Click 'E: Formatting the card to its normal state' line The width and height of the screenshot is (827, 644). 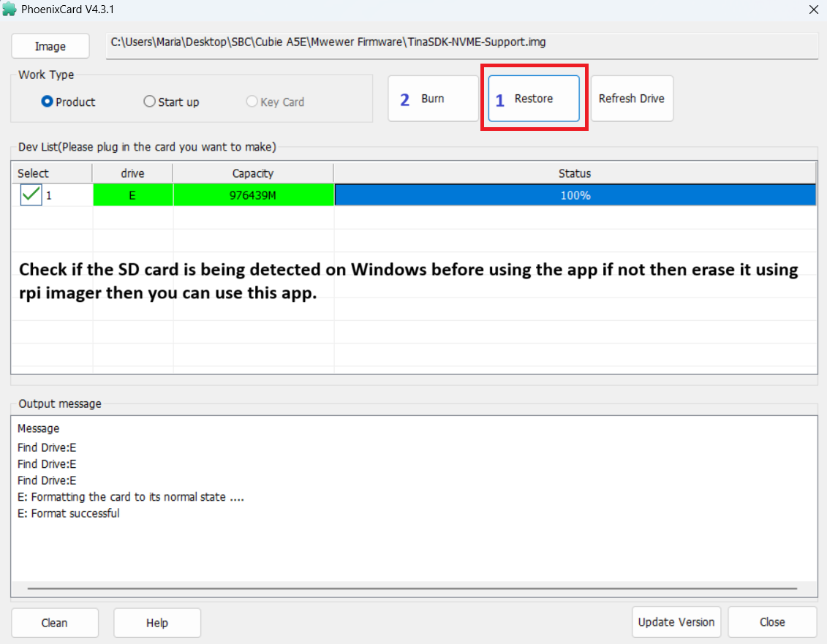pyautogui.click(x=131, y=497)
